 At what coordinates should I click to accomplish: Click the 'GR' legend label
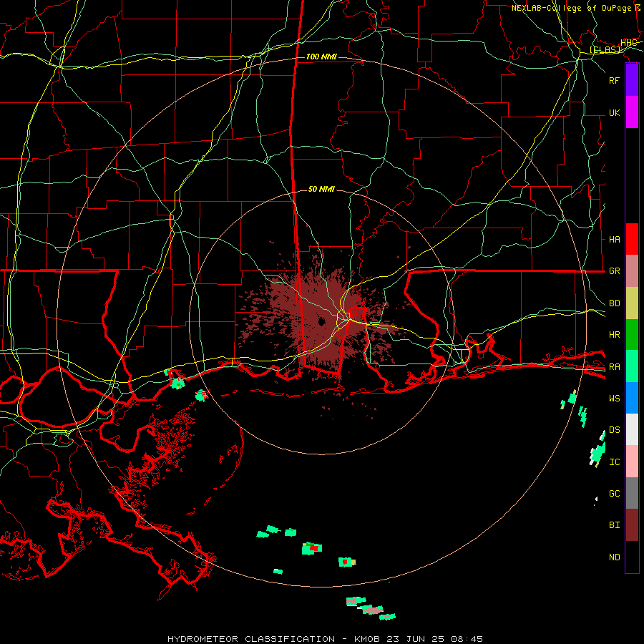[614, 271]
